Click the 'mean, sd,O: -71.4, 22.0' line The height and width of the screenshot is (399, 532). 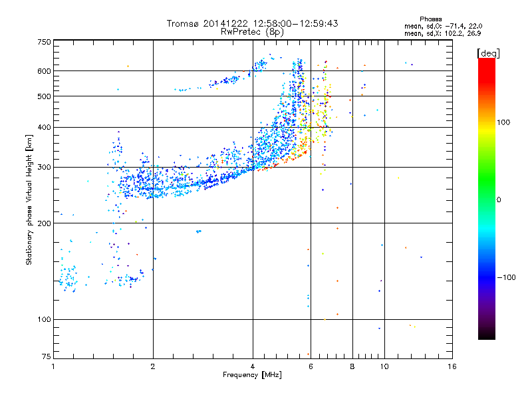(x=443, y=27)
